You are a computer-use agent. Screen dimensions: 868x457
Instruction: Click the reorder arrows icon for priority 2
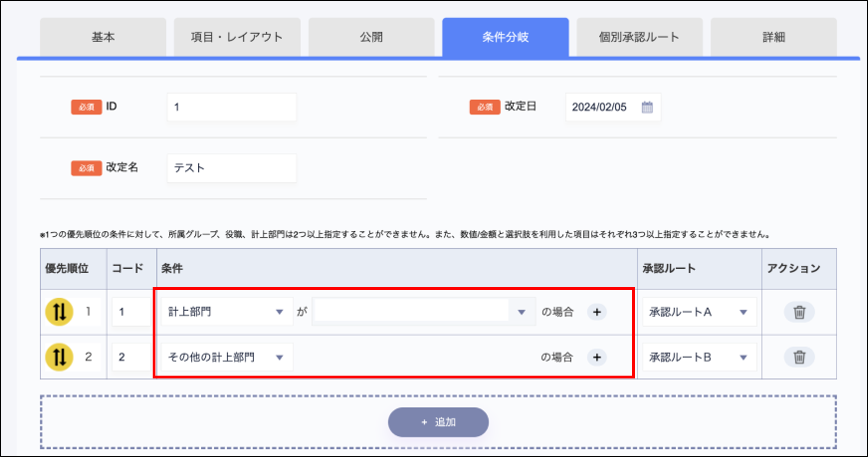59,357
